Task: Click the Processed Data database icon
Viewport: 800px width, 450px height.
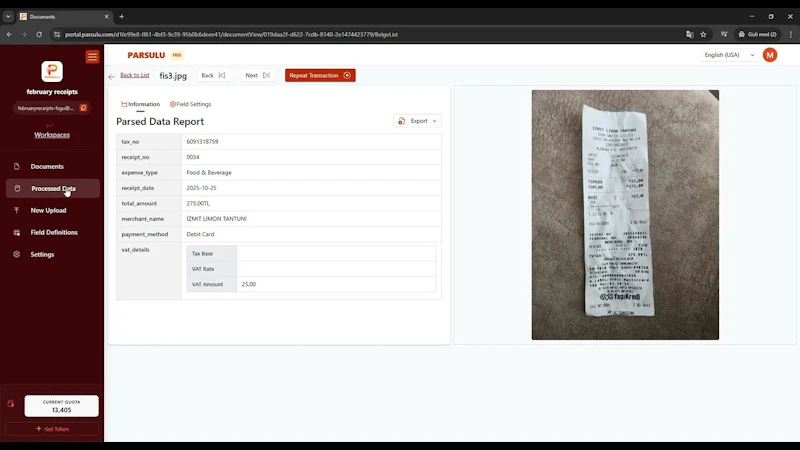Action: (x=17, y=188)
